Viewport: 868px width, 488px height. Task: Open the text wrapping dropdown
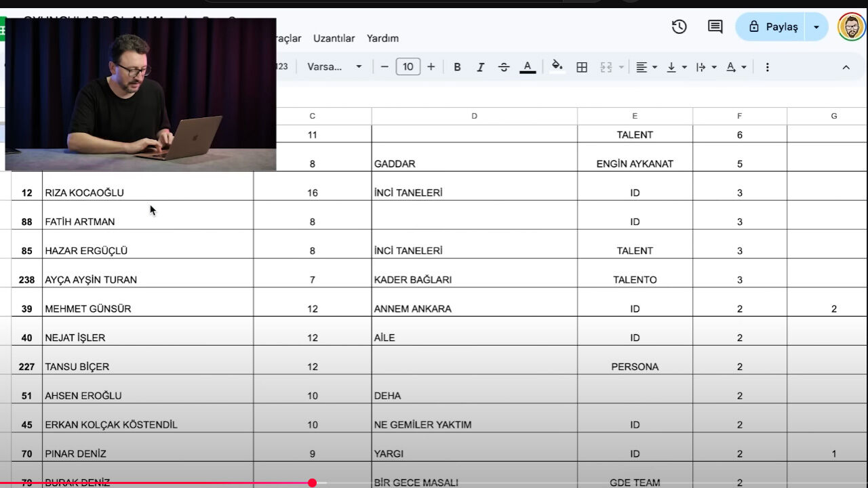[706, 67]
